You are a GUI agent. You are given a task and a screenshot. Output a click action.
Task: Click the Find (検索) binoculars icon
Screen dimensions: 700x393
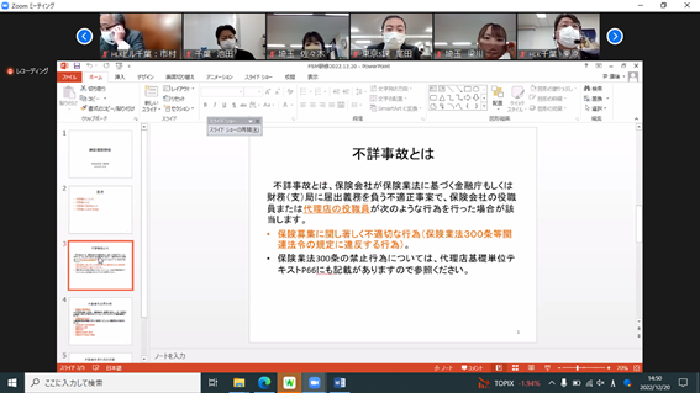click(x=587, y=88)
